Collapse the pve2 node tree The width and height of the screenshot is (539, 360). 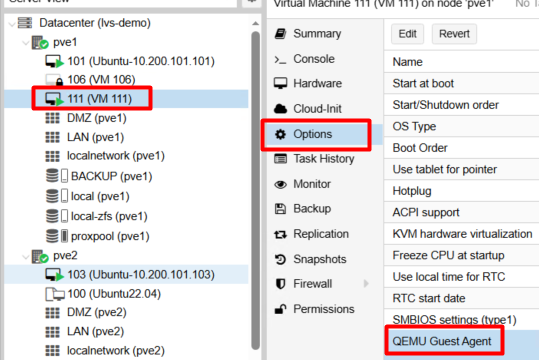click(x=25, y=257)
